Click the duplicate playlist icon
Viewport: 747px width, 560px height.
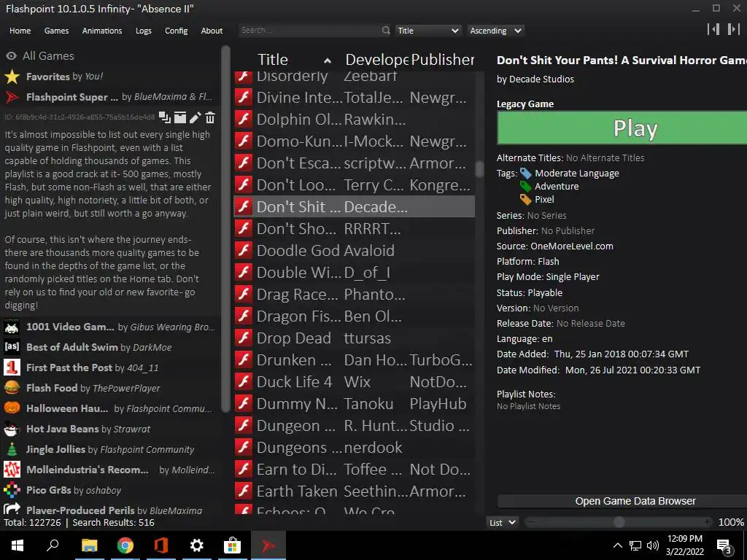(165, 117)
